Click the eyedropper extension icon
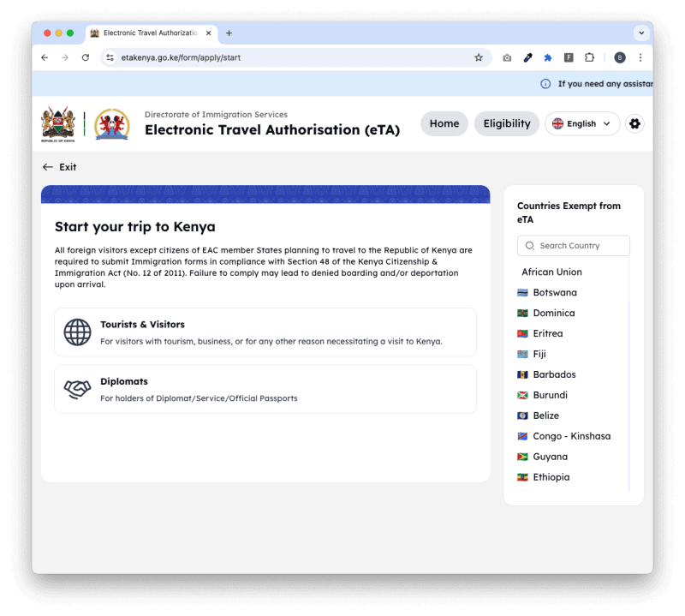 click(527, 57)
